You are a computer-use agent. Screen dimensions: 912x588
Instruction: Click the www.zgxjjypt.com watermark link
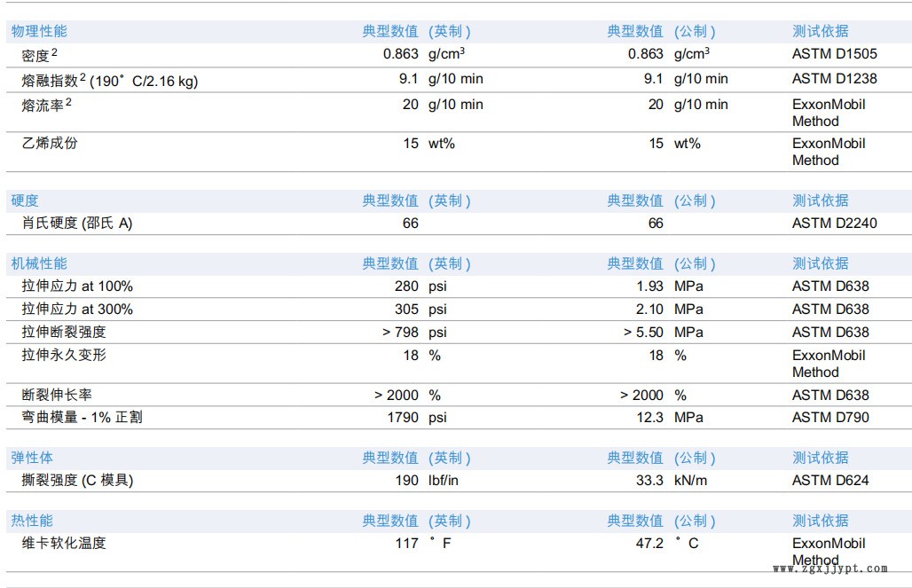point(829,569)
